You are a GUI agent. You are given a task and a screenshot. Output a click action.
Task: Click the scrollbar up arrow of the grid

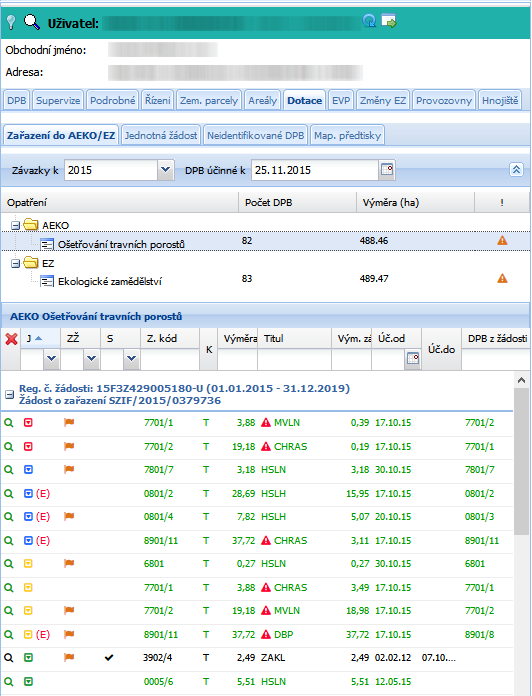click(521, 380)
